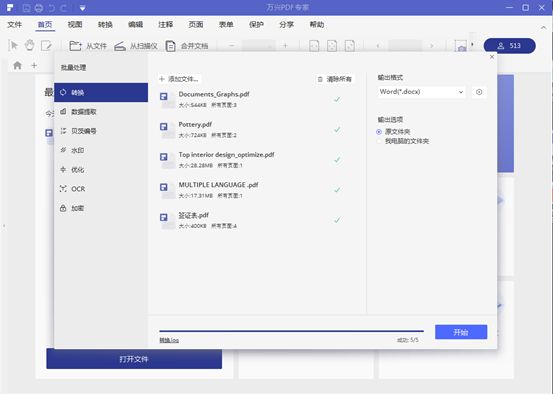The width and height of the screenshot is (553, 394).
Task: Click the Home tab house icon
Action: [x=17, y=65]
